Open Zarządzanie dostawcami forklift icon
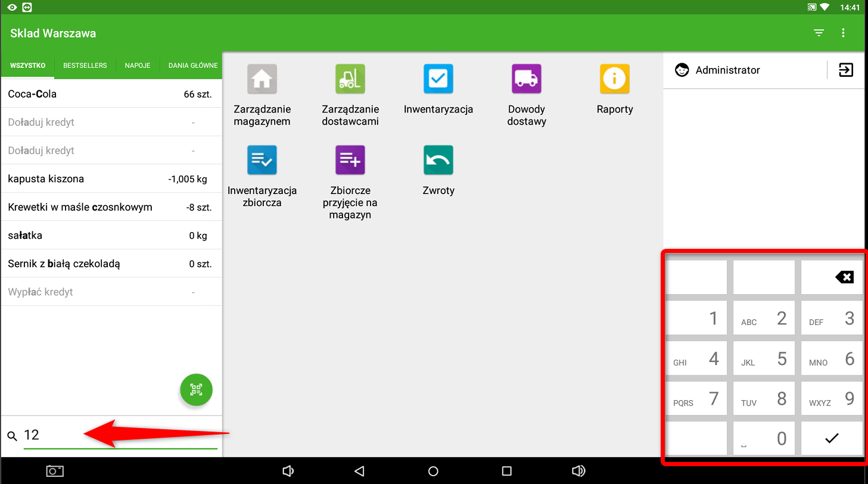 coord(350,79)
